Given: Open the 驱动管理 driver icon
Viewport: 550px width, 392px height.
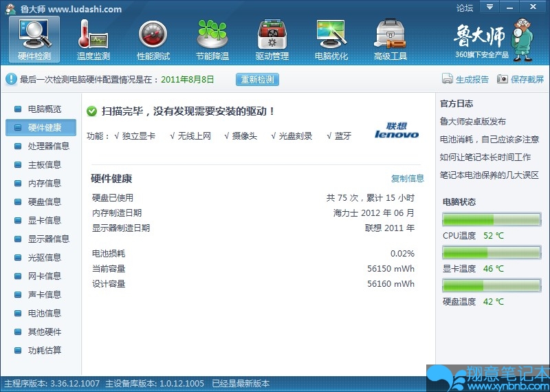Looking at the screenshot, I should (x=272, y=39).
